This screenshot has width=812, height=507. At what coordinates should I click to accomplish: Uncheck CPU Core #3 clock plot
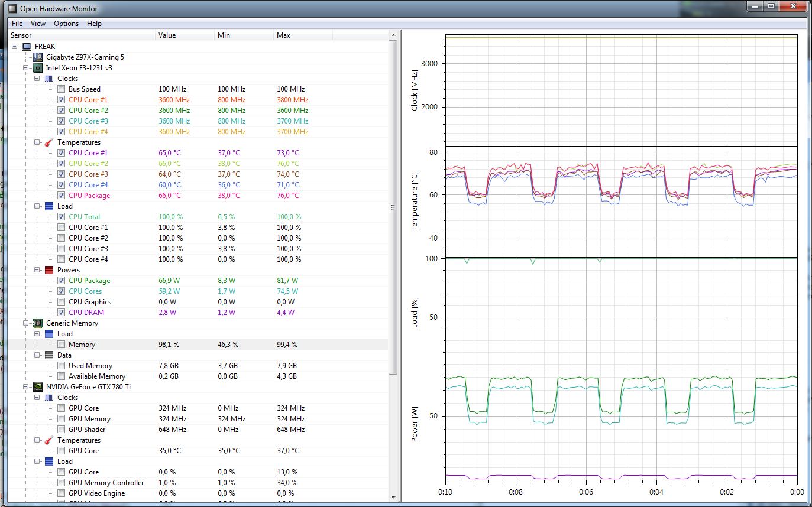click(62, 121)
